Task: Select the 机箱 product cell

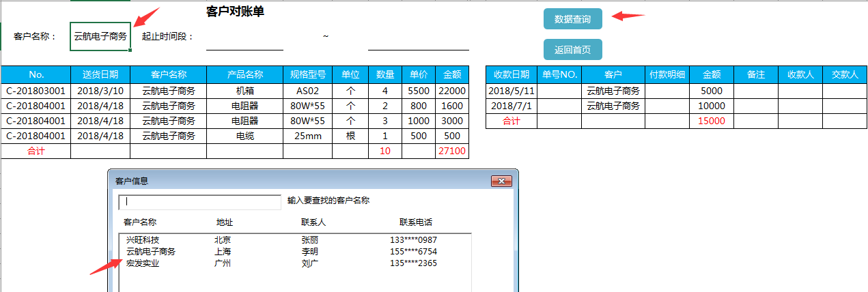Action: [x=244, y=91]
